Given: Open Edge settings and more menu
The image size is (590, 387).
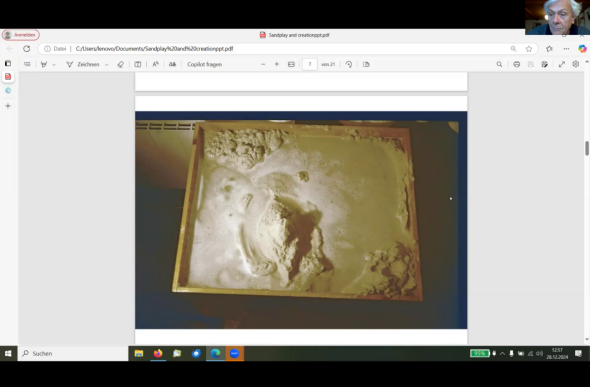Looking at the screenshot, I should click(566, 49).
